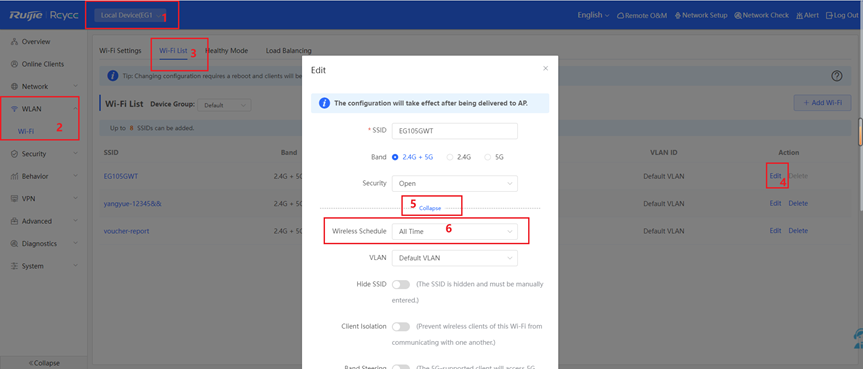
Task: Select the 5G only band option
Action: tap(494, 157)
